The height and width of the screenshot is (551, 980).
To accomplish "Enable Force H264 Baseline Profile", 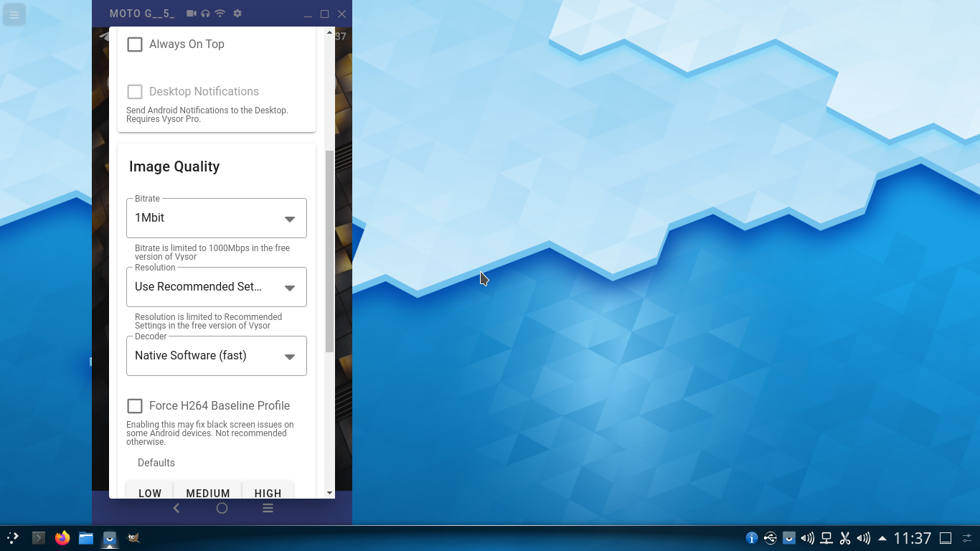I will click(x=135, y=405).
